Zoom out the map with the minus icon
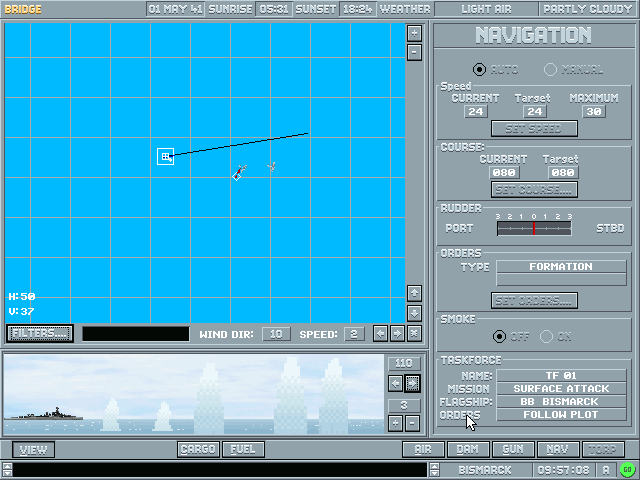This screenshot has width=640, height=480. tap(414, 52)
